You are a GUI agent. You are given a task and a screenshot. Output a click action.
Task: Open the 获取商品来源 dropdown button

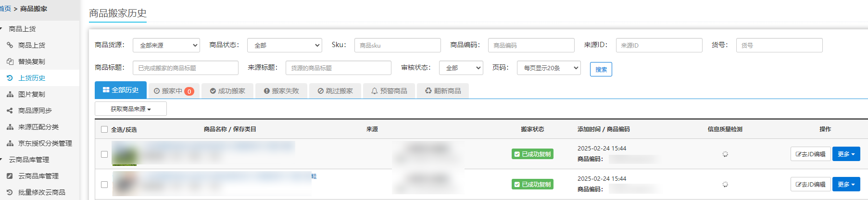(x=131, y=109)
